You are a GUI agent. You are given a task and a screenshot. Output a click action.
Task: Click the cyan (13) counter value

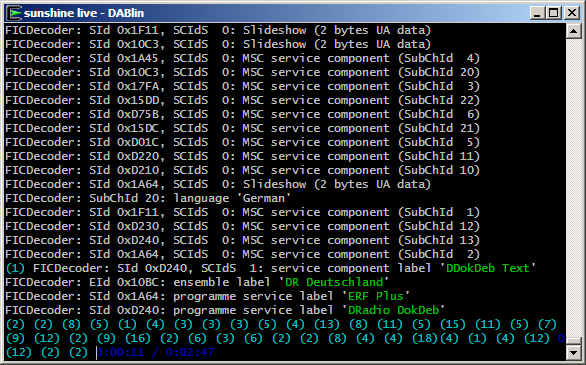(x=327, y=324)
